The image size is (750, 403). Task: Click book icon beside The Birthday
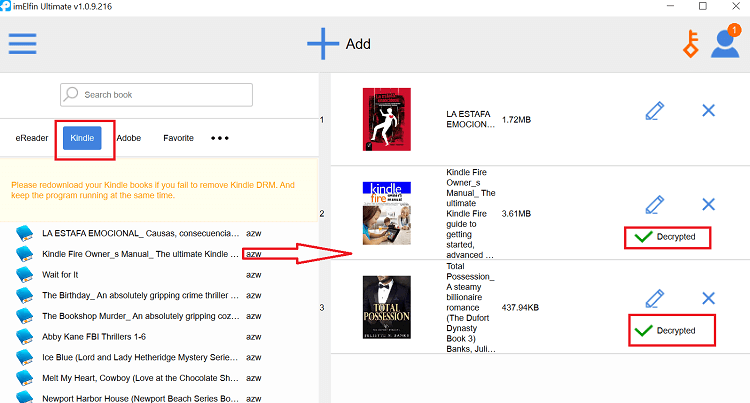(x=24, y=295)
